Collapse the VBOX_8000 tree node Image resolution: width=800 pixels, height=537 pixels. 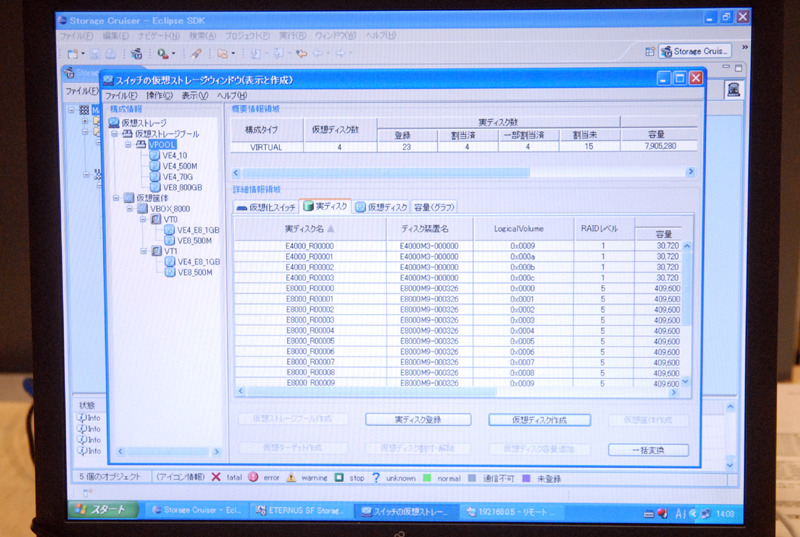130,209
